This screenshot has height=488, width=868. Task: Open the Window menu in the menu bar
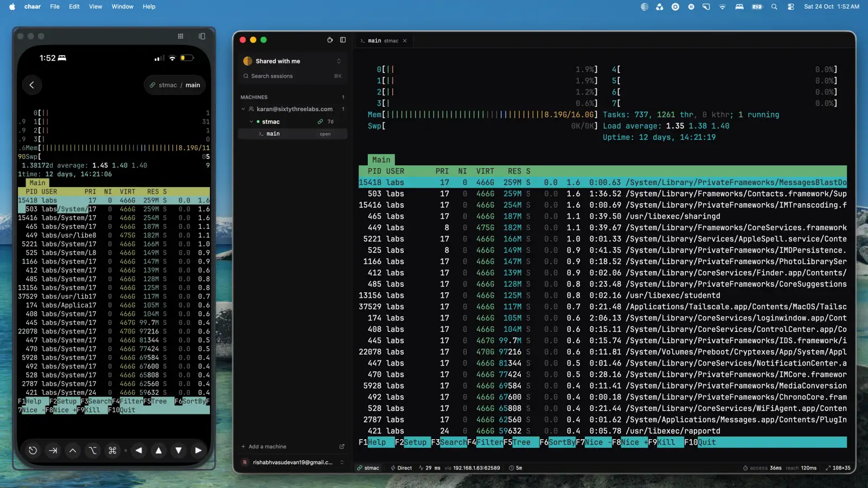[123, 7]
